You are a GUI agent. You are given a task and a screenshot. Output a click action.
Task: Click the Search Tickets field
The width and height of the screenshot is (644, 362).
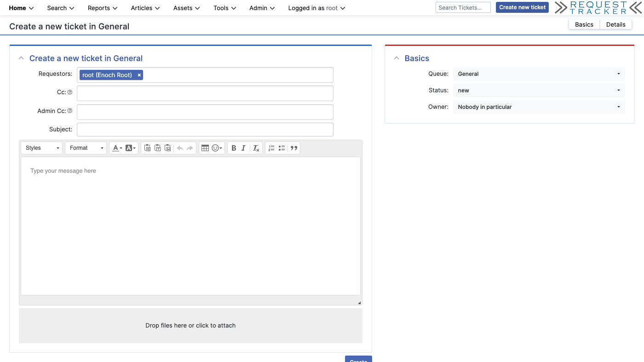click(x=463, y=7)
